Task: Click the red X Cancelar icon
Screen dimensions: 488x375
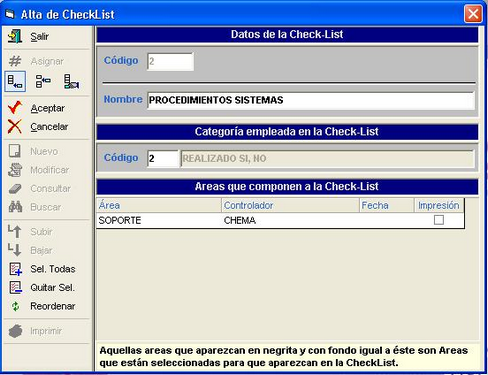Action: point(15,127)
